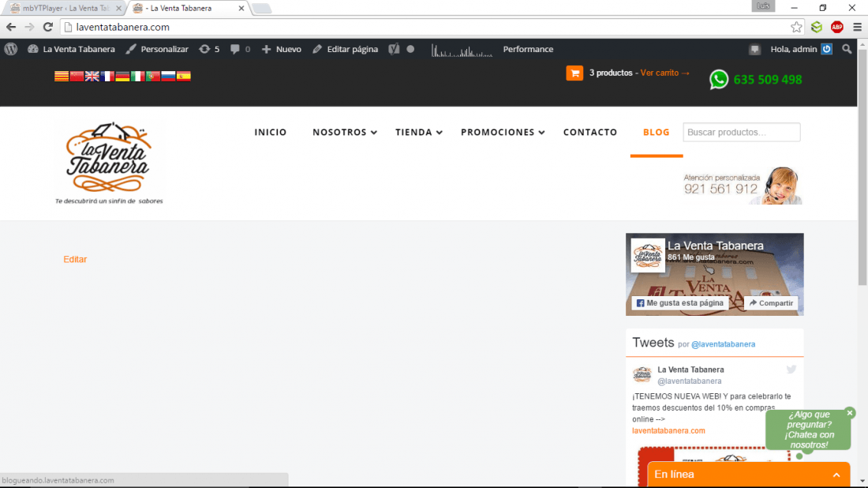View the 5 pending updates
Viewport: 868px width, 488px height.
[209, 49]
